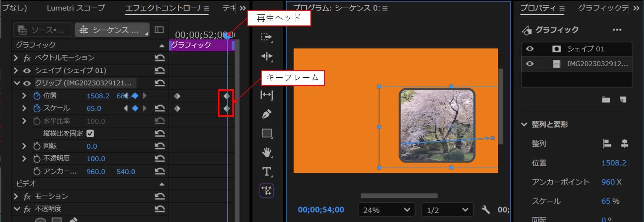Collapse the グラフィック section triangle
The image size is (644, 222).
pos(162,46)
